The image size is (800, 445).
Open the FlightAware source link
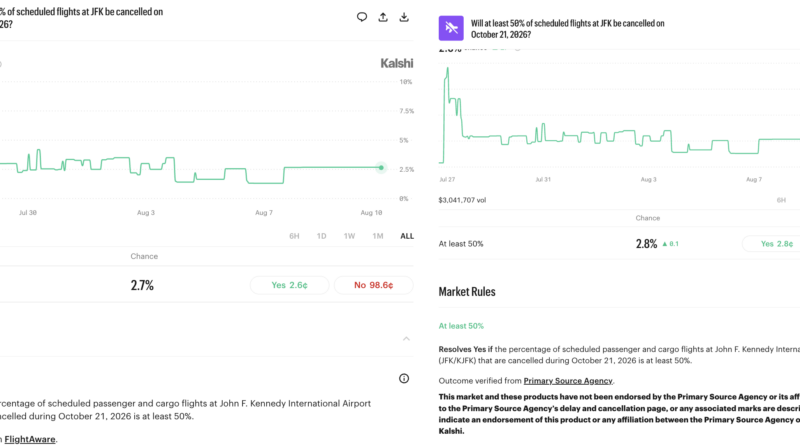pos(30,439)
